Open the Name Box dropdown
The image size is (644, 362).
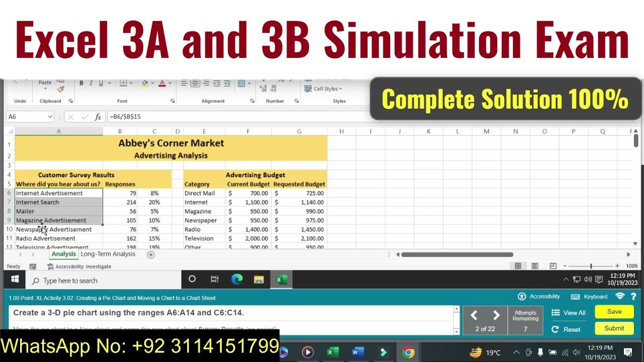[50, 117]
